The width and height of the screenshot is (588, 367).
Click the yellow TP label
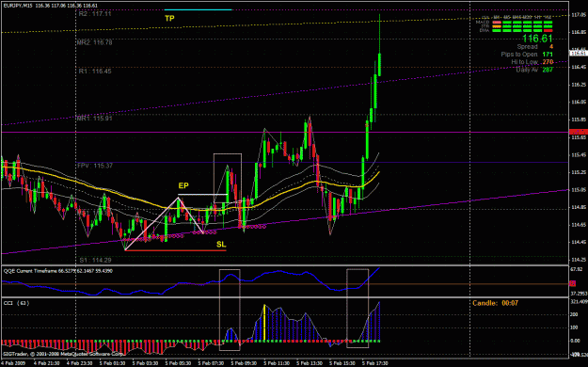[169, 18]
